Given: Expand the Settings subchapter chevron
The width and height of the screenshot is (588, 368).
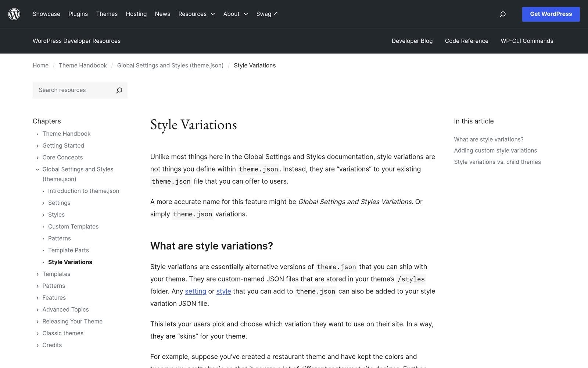Looking at the screenshot, I should coord(43,203).
